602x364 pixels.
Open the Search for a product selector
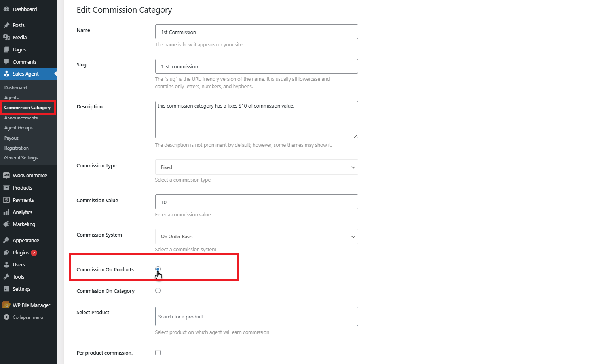point(256,317)
